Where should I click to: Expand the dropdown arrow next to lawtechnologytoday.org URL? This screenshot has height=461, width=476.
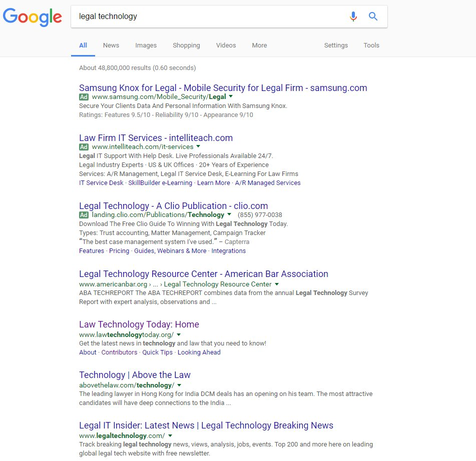tap(179, 334)
